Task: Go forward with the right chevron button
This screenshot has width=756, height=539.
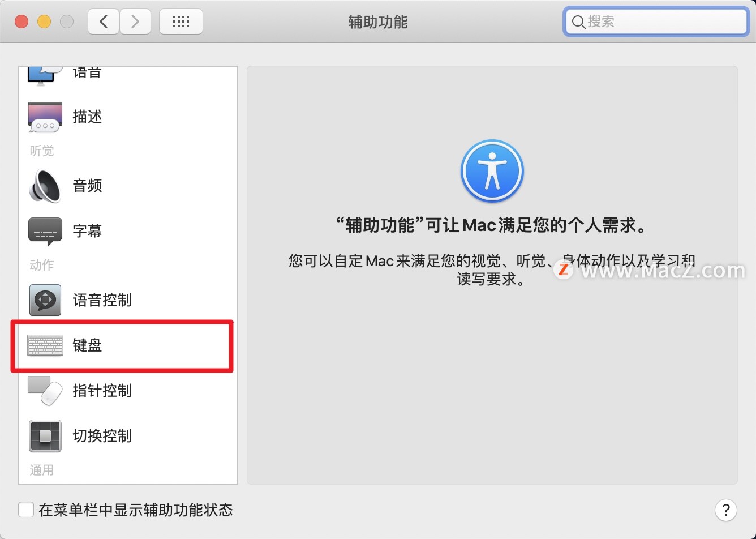Action: 135,22
